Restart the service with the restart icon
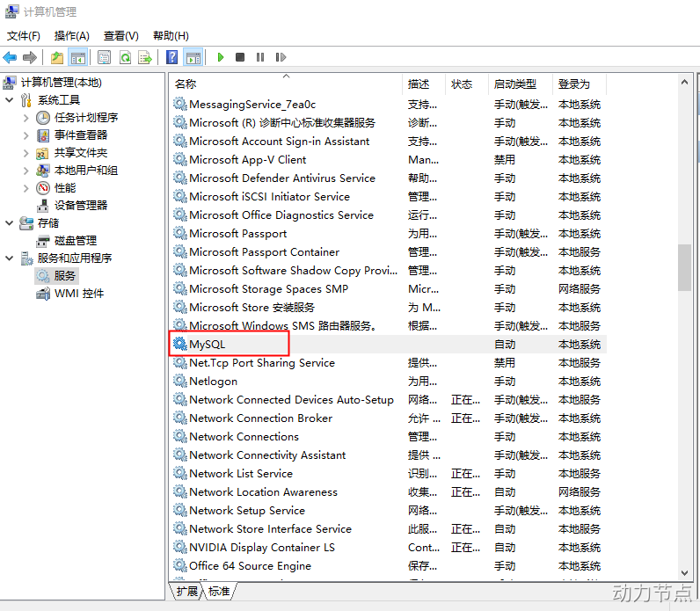This screenshot has width=700, height=611. (281, 57)
